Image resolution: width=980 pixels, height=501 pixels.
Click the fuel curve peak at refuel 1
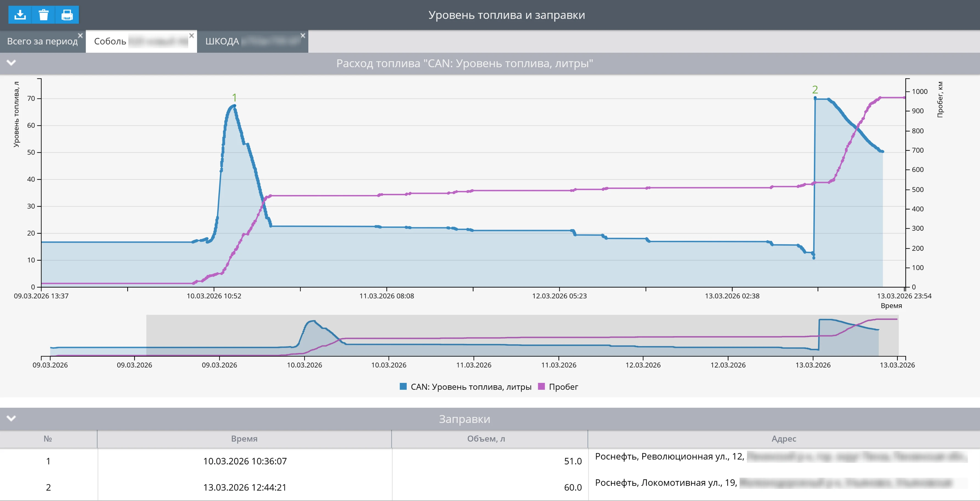[234, 106]
